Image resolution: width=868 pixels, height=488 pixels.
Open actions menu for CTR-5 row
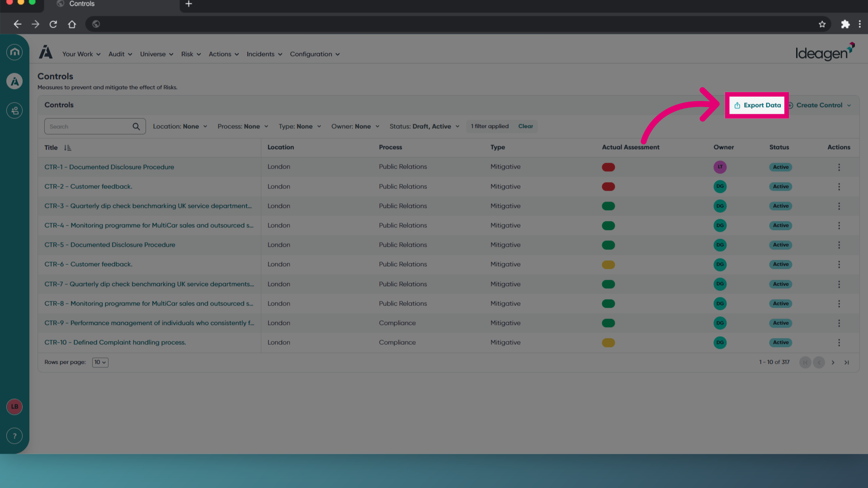click(839, 245)
